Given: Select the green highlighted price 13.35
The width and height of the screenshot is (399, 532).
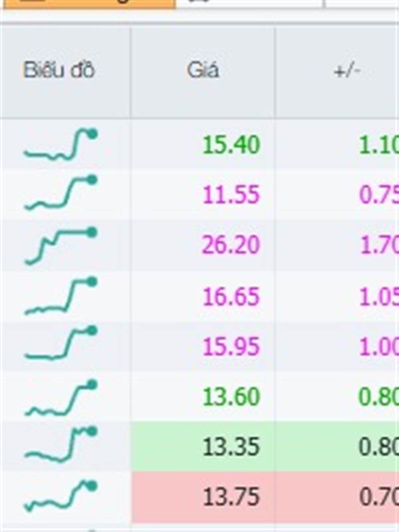Looking at the screenshot, I should [231, 447].
